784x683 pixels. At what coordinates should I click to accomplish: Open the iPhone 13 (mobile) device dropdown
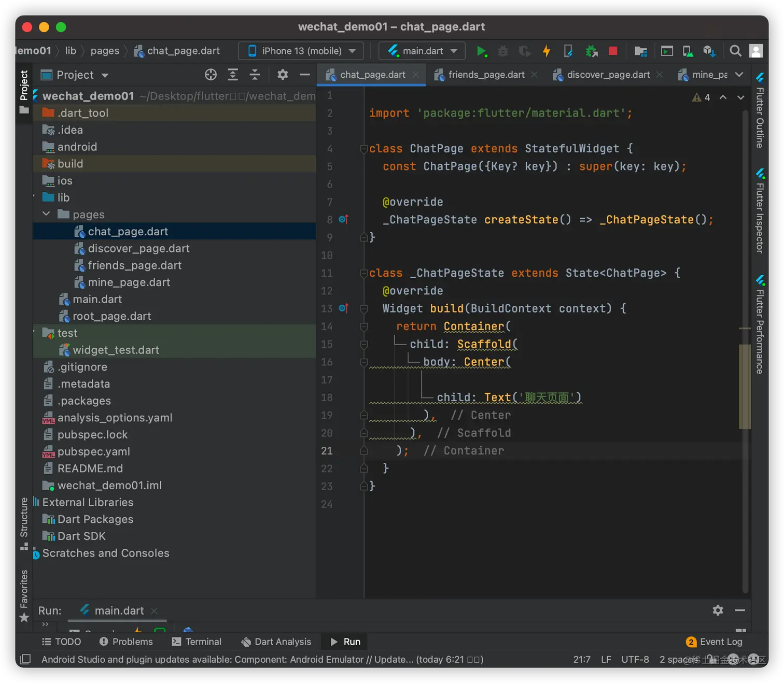pyautogui.click(x=301, y=51)
